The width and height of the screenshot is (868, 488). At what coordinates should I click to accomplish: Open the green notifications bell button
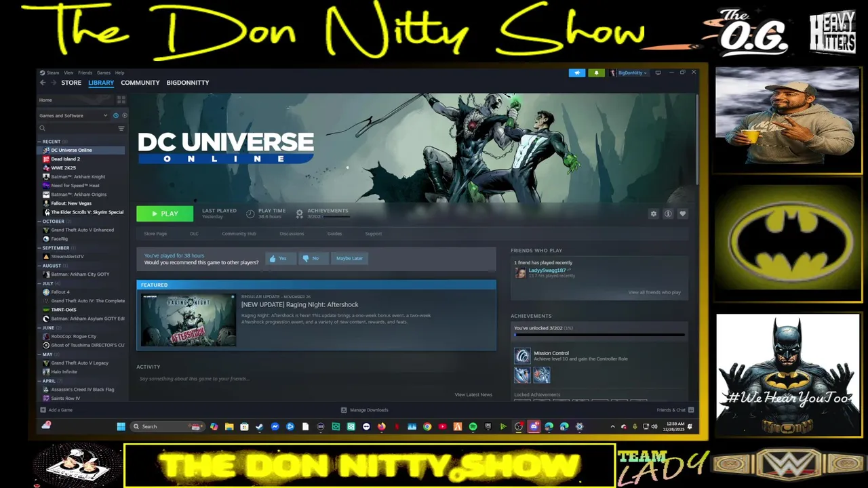pyautogui.click(x=596, y=73)
